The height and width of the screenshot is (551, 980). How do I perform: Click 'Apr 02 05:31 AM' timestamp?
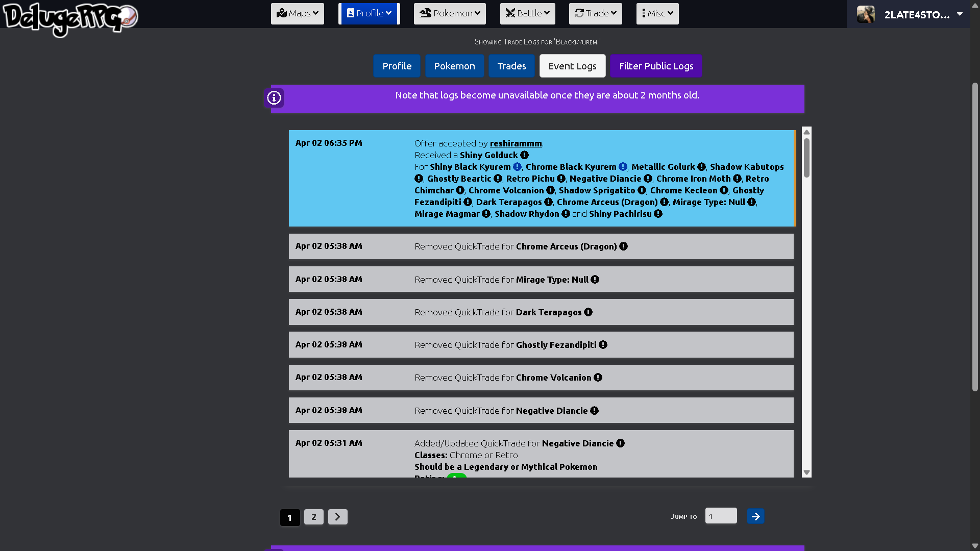(329, 443)
